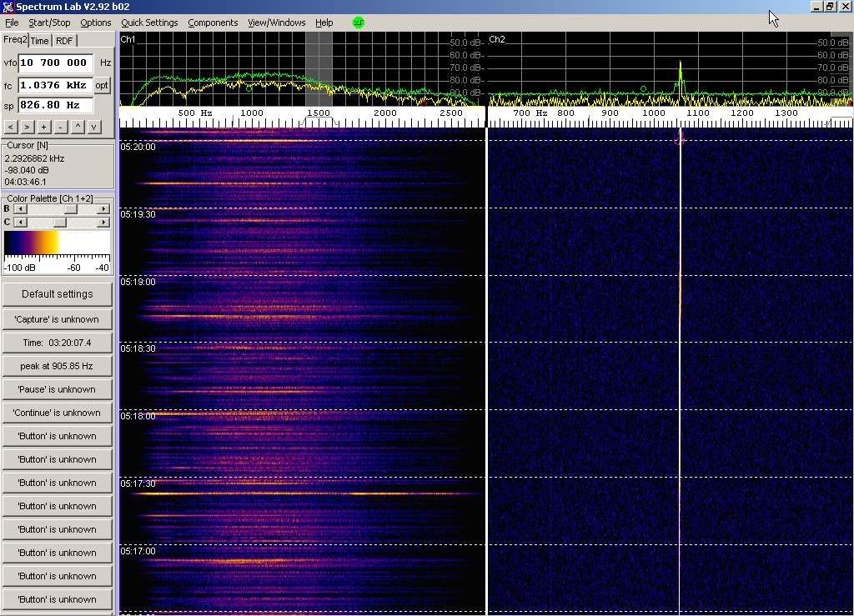Click the '^' up arrow button
Viewport: 854px width, 616px height.
pyautogui.click(x=78, y=127)
